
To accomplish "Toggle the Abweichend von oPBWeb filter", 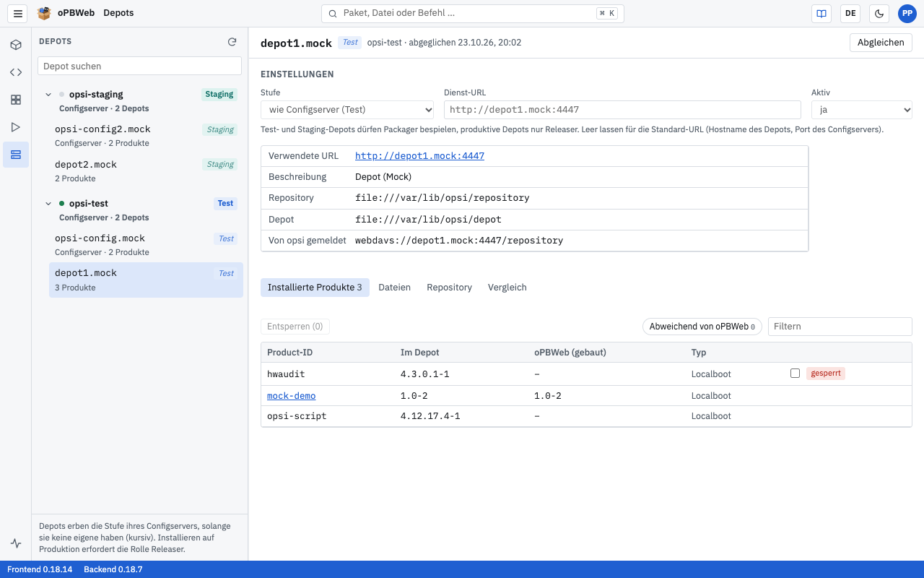I will pyautogui.click(x=702, y=327).
